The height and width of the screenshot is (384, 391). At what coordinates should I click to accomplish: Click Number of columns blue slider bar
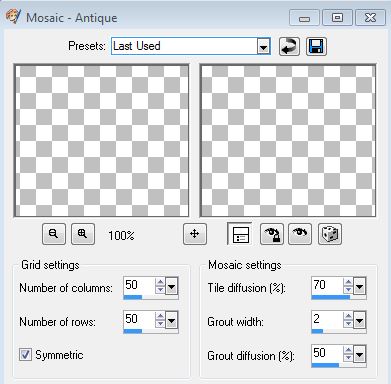click(x=133, y=297)
